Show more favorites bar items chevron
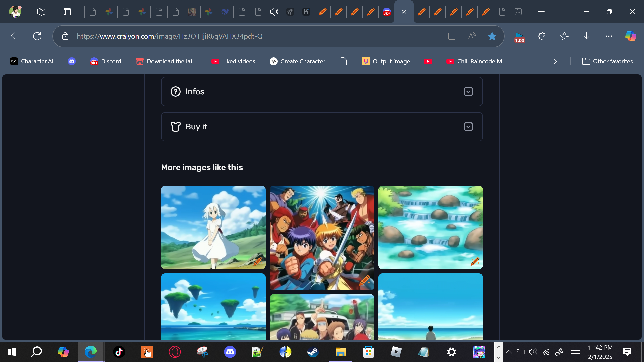This screenshot has height=362, width=644. [x=555, y=61]
